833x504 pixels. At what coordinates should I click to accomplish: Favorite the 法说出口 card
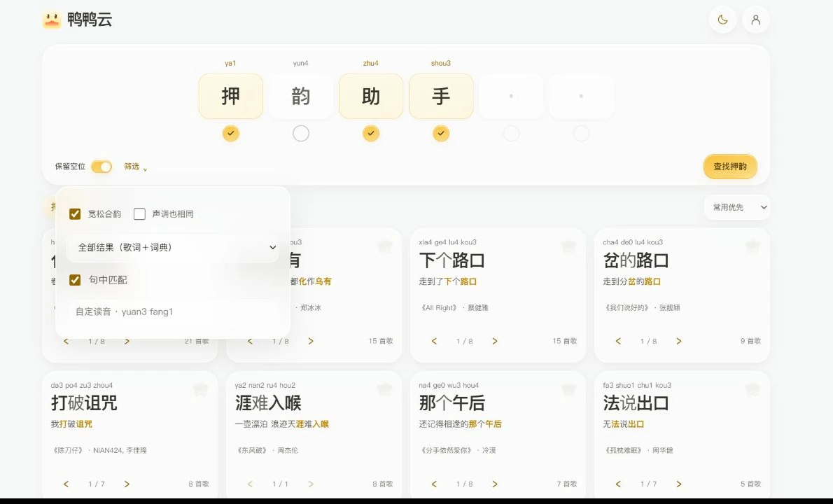click(x=752, y=389)
